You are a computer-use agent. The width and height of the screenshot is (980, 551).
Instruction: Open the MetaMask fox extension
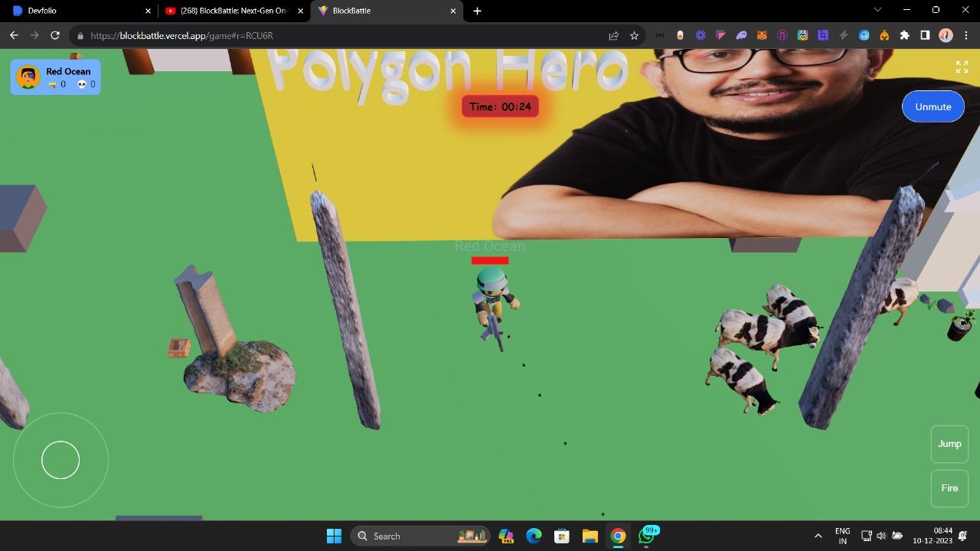[x=762, y=35]
